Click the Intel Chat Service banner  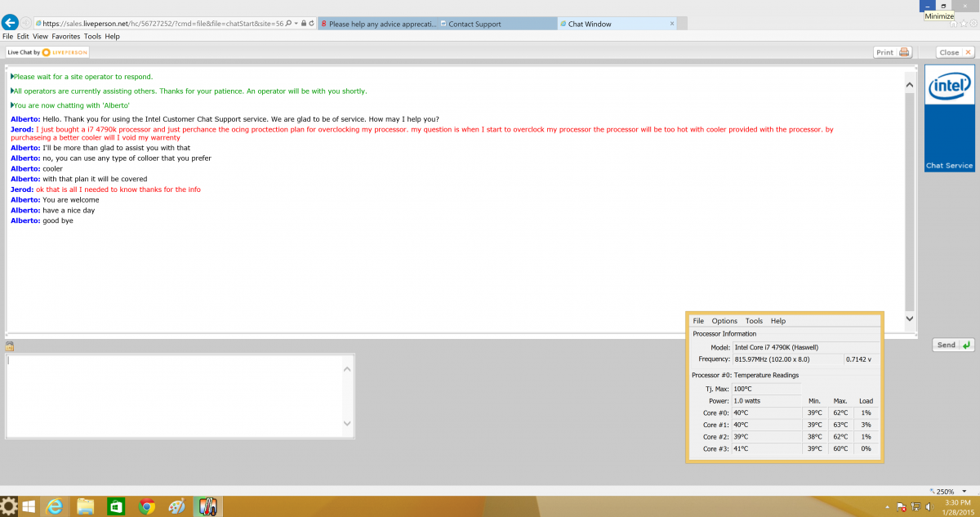tap(950, 120)
